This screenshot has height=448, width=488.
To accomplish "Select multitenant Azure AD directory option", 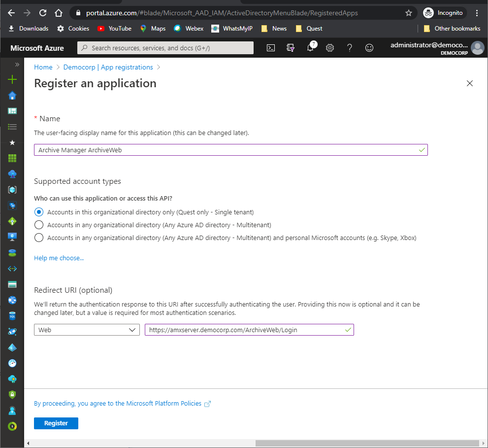I will pyautogui.click(x=39, y=225).
